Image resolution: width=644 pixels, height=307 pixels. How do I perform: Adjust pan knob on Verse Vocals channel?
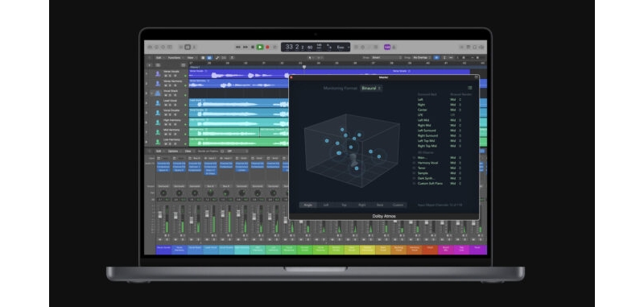click(163, 193)
